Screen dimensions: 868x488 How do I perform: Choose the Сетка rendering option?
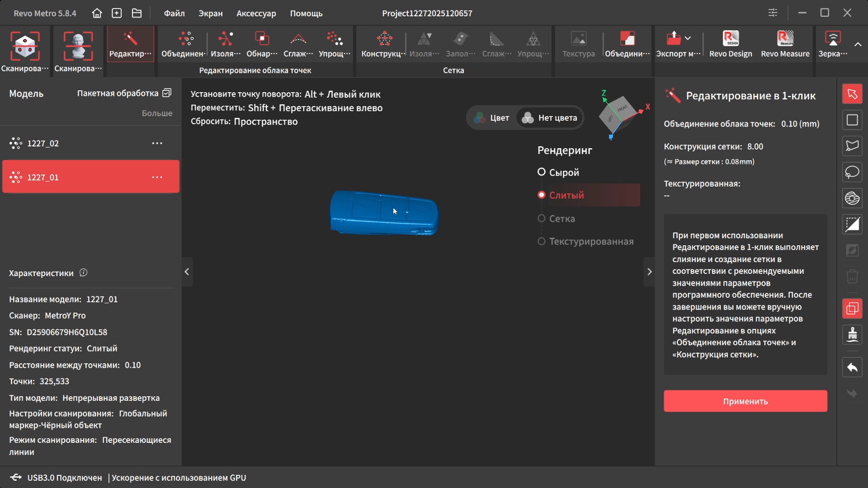(542, 218)
